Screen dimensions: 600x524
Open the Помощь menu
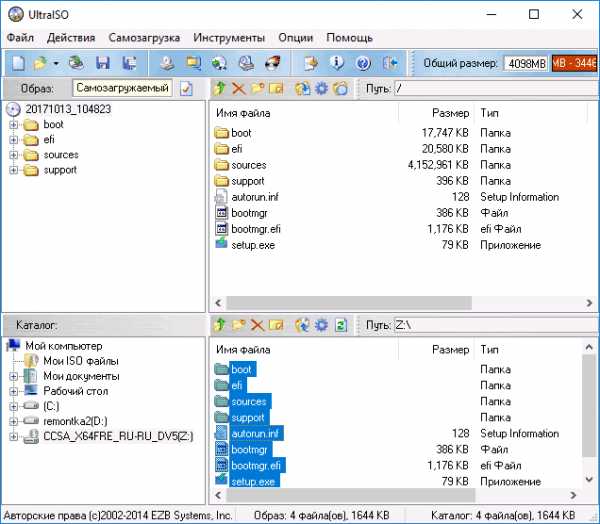[x=349, y=38]
